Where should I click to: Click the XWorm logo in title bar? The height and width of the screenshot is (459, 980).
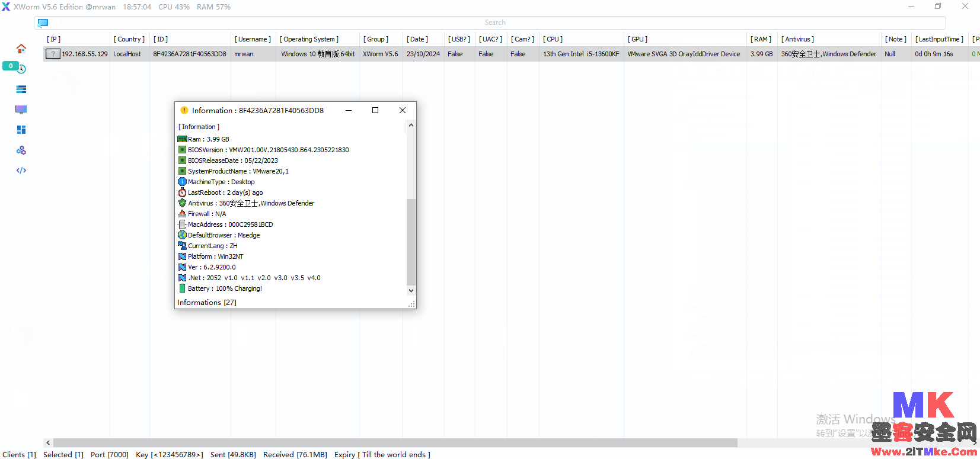tap(6, 7)
